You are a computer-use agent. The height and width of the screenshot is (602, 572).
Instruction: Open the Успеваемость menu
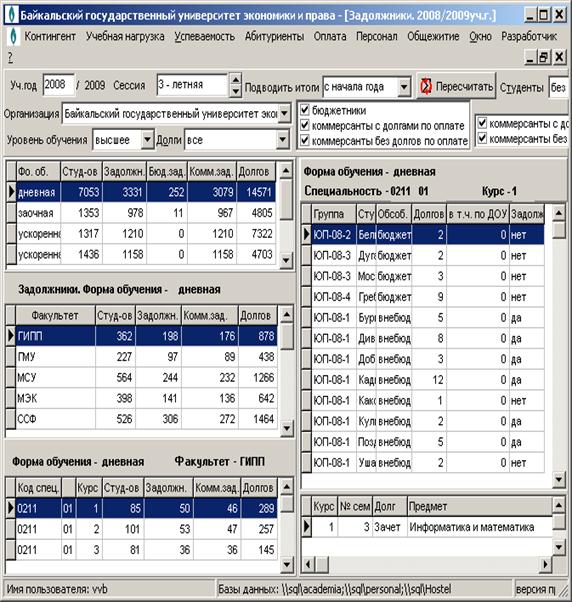click(205, 36)
